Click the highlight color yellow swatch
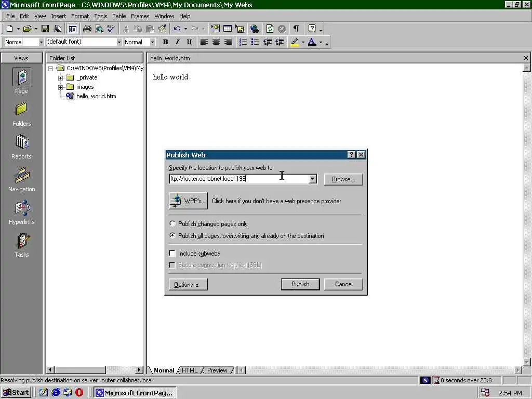Screen dimensions: 532x399 pos(295,42)
